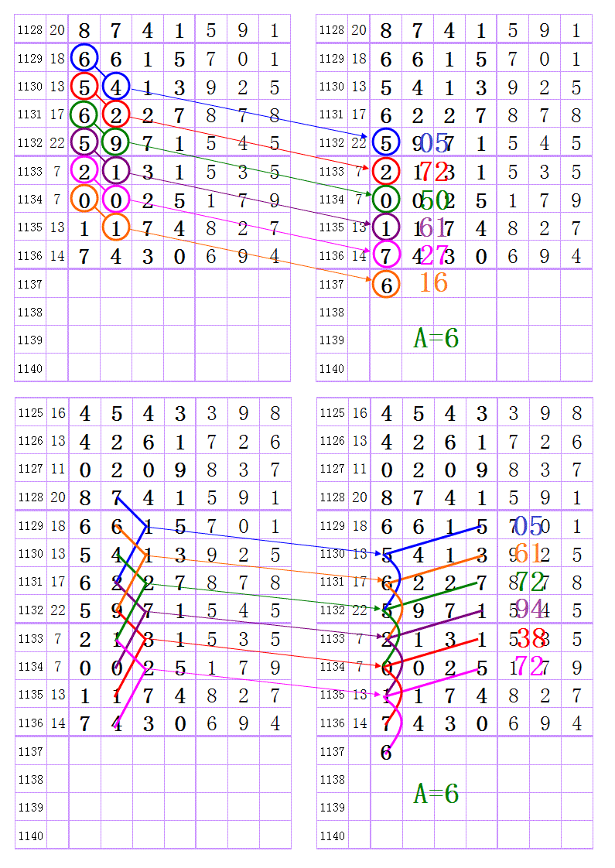The image size is (615, 868).
Task: Click the red circled 5 in top-left grid
Action: click(x=84, y=87)
